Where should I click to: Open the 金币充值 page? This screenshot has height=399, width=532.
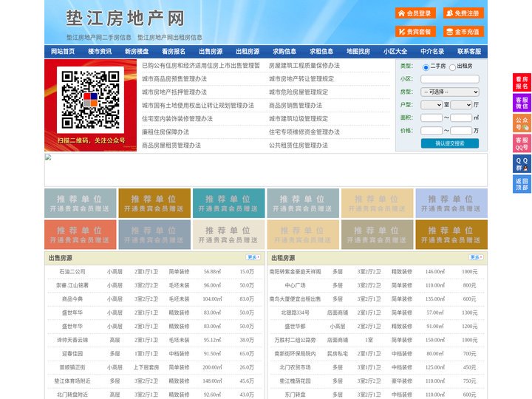pos(463,32)
